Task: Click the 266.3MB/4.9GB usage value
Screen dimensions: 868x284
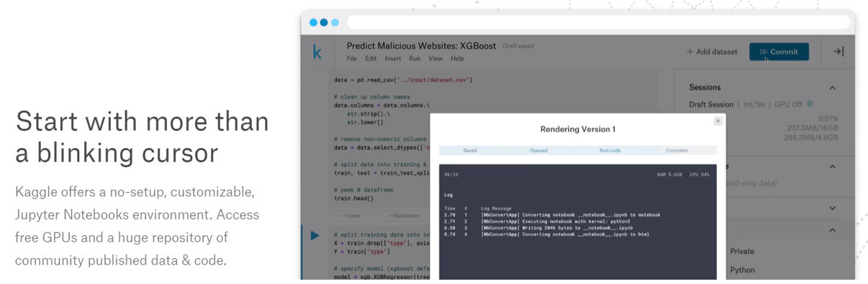Action: (811, 137)
